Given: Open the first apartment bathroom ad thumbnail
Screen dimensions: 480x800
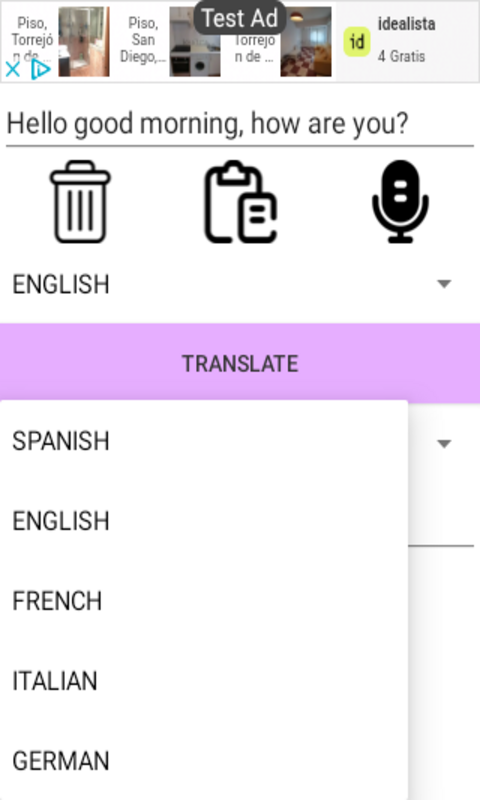Looking at the screenshot, I should 84,42.
